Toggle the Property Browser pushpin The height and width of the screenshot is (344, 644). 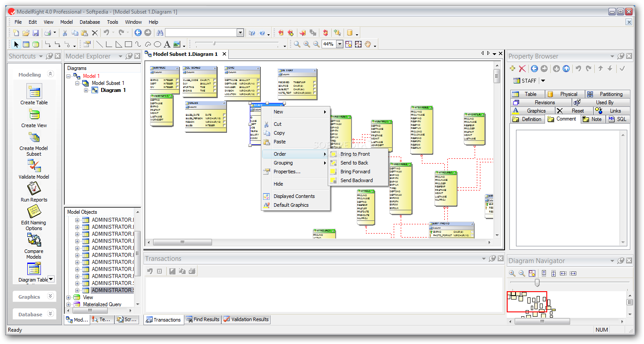(x=621, y=56)
